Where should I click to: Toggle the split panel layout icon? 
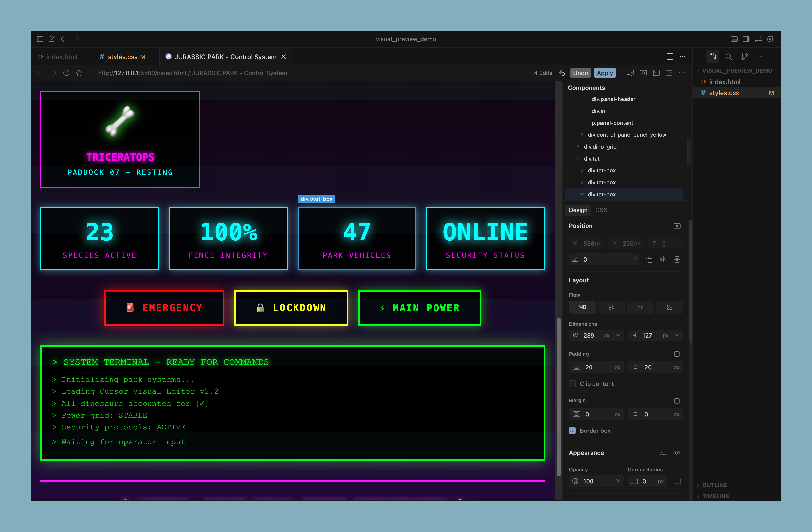pyautogui.click(x=669, y=73)
